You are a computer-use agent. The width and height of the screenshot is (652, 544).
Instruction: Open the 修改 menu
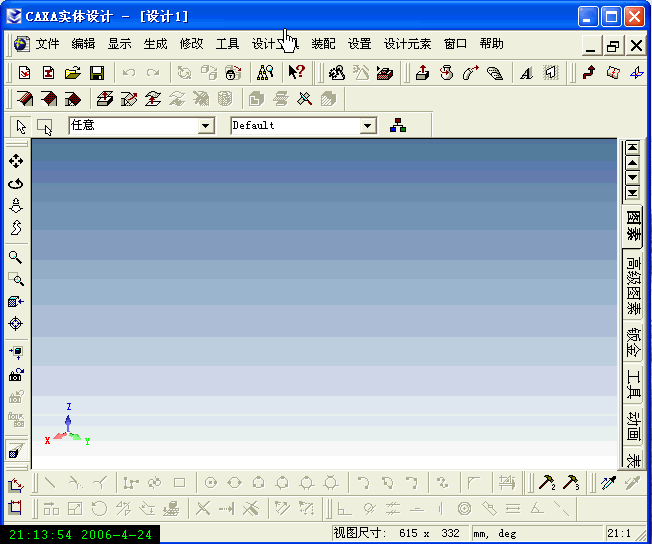coord(191,44)
